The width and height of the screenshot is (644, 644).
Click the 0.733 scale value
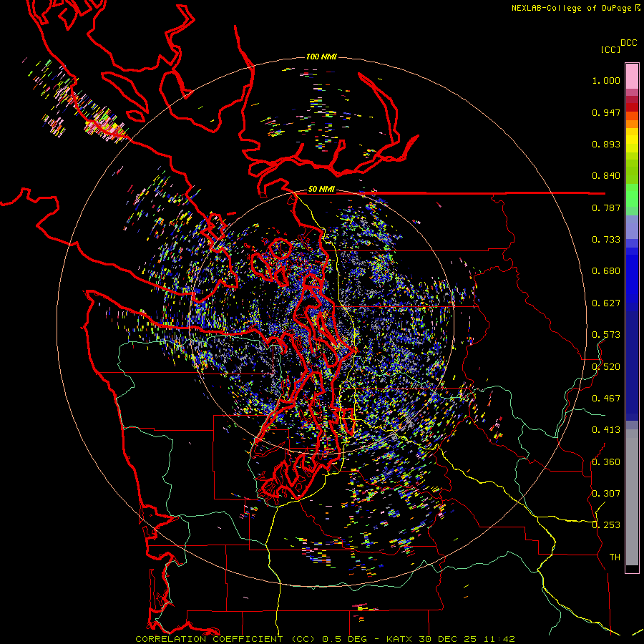tap(606, 240)
